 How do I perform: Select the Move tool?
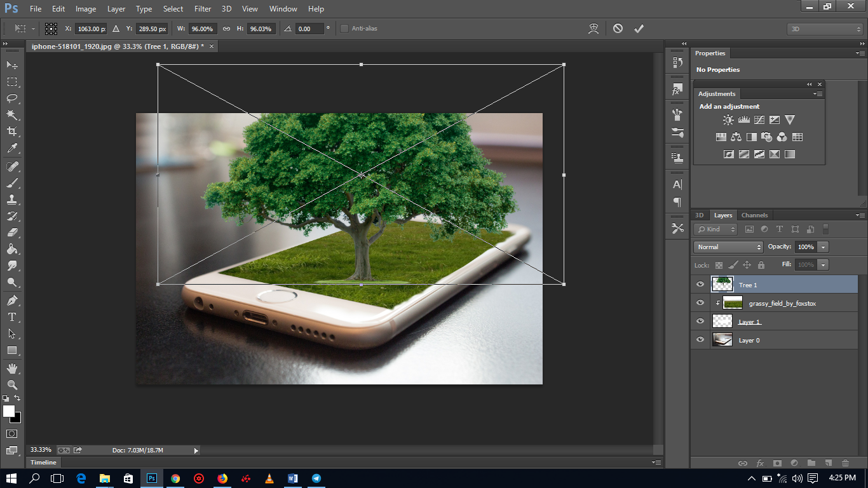tap(12, 65)
